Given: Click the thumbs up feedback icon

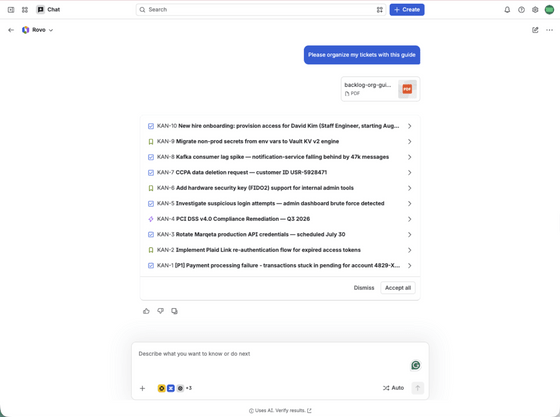Looking at the screenshot, I should [146, 311].
